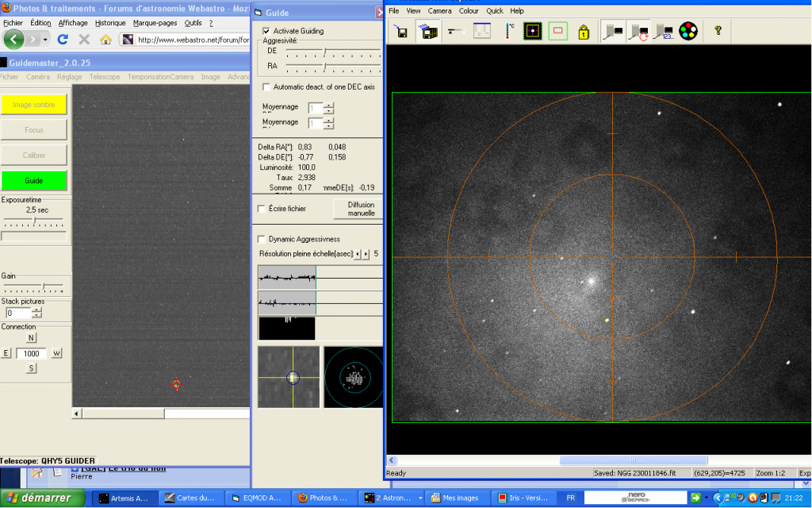Image resolution: width=812 pixels, height=508 pixels.
Task: Click the démarrer Start button
Action: (x=41, y=498)
